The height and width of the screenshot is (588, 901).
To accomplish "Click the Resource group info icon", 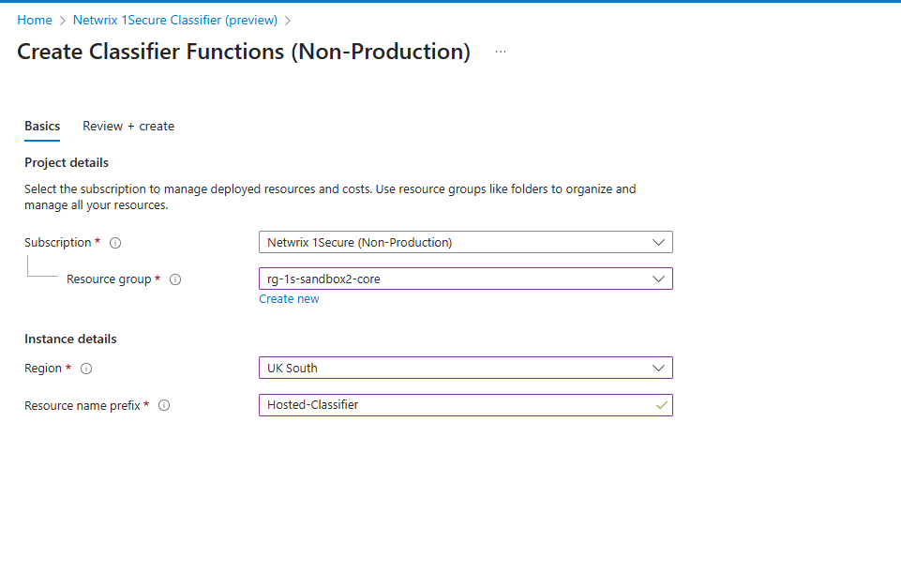I will tap(175, 279).
